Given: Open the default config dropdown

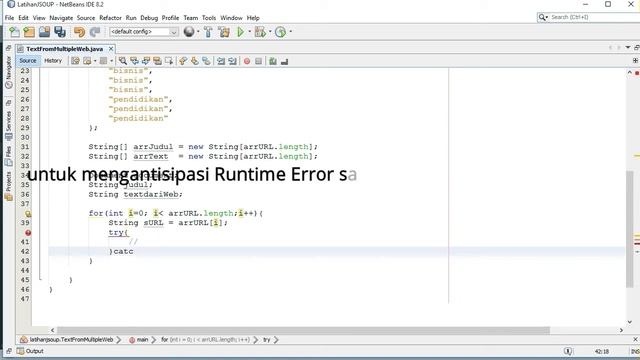Looking at the screenshot, I should coord(144,32).
